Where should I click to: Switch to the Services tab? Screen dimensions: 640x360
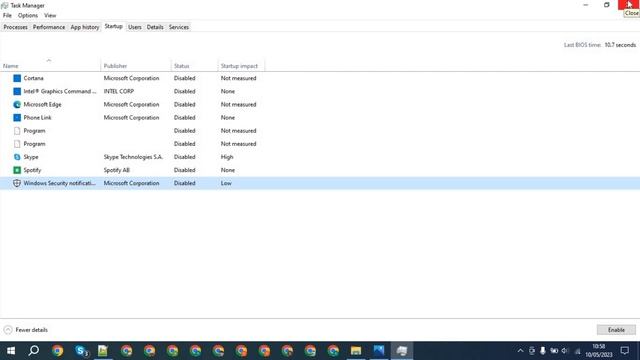[179, 27]
